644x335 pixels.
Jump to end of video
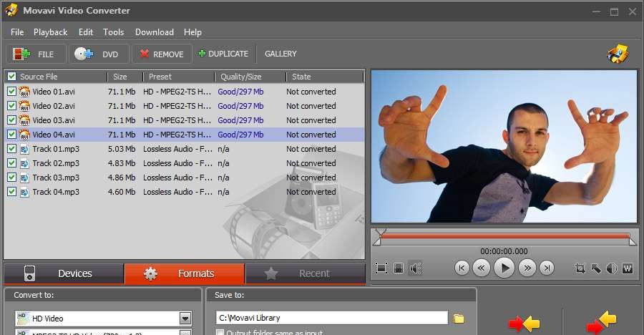(547, 268)
